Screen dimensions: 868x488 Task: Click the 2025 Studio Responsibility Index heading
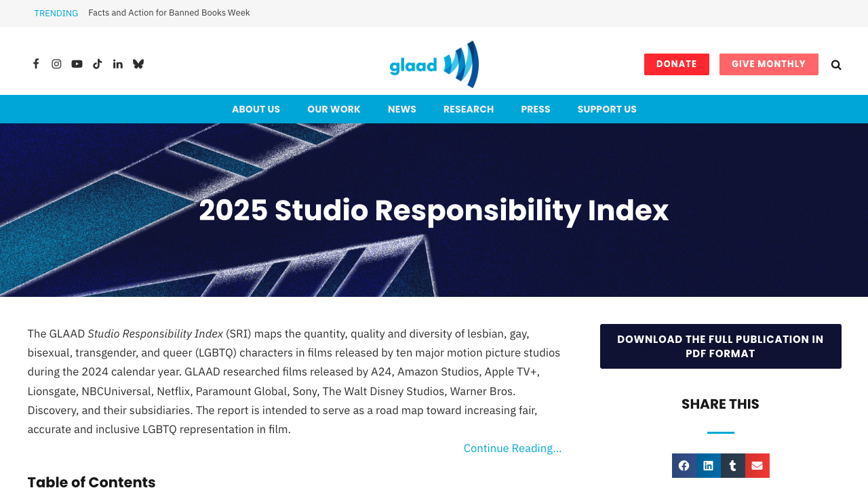point(434,210)
